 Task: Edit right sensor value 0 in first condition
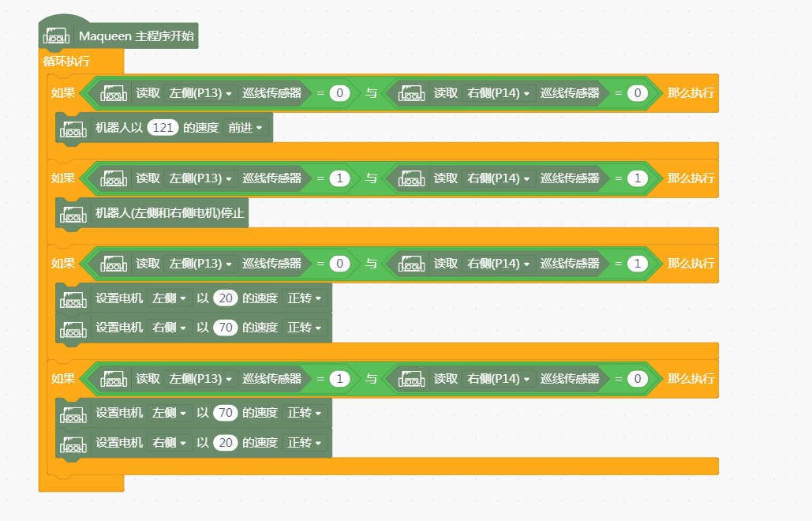coord(638,93)
